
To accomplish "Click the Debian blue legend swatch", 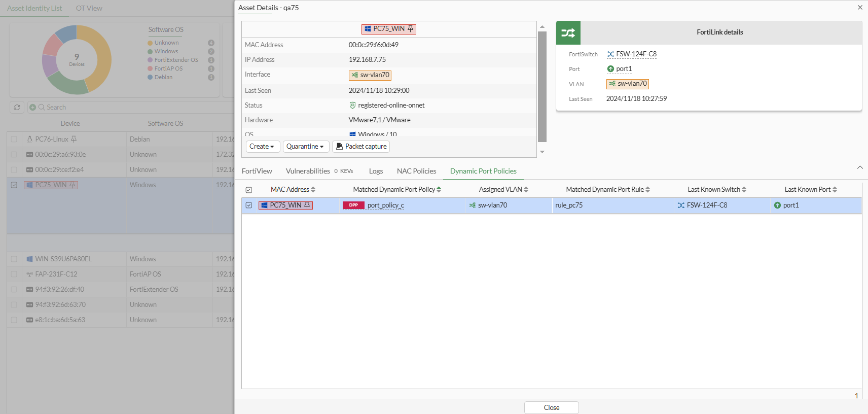I will [x=150, y=78].
